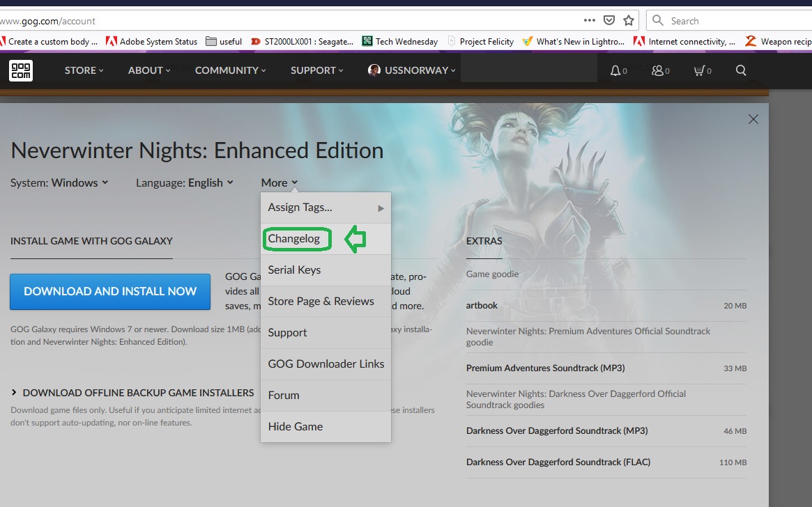Viewport: 812px width, 507px height.
Task: Click the browser search magnifier icon
Action: coord(658,21)
